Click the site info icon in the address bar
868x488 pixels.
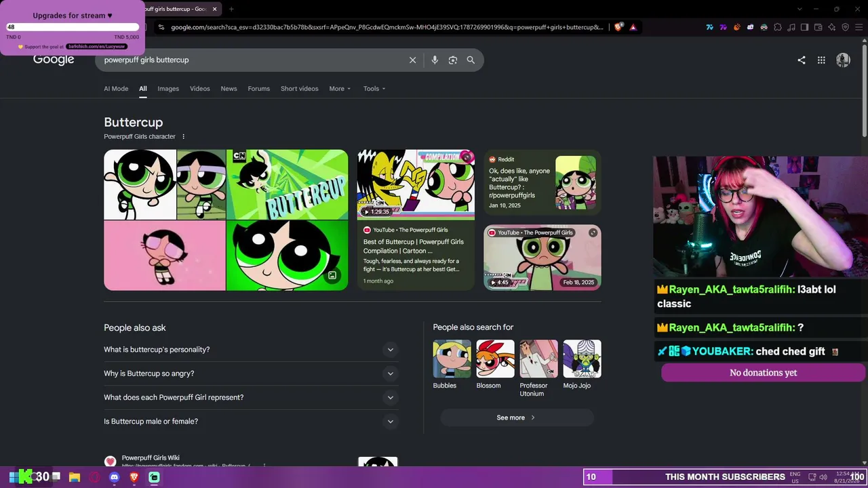pos(161,27)
